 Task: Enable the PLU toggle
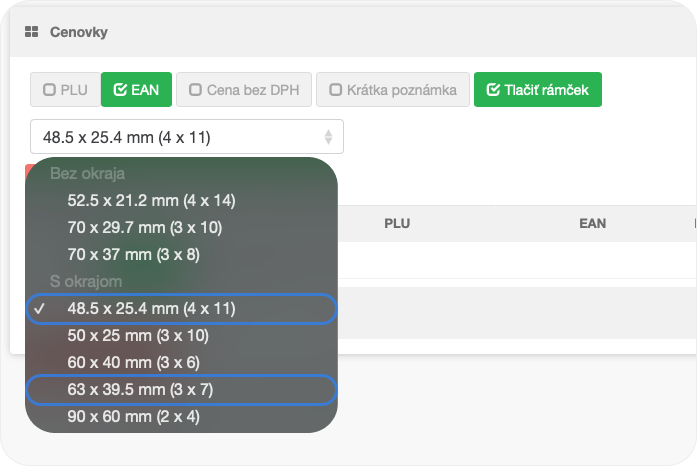tap(64, 90)
